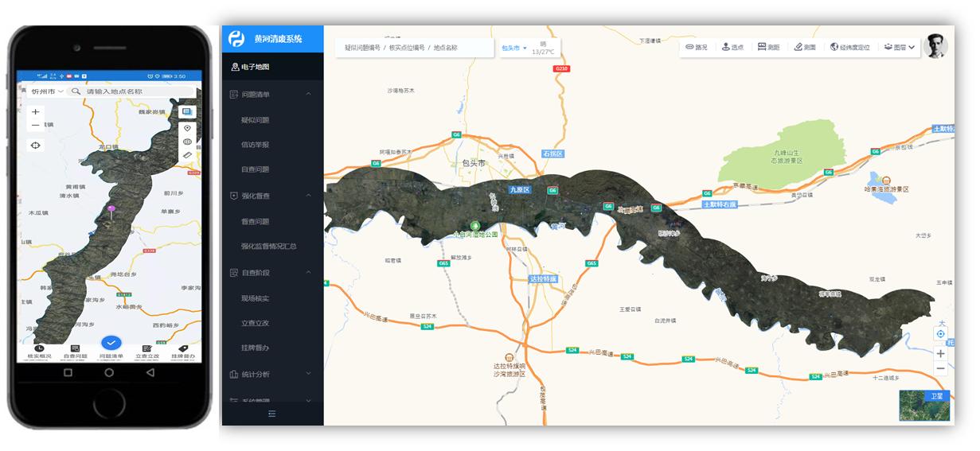Image resolution: width=980 pixels, height=451 pixels.
Task: Click the 路况 traffic tool
Action: pos(697,47)
